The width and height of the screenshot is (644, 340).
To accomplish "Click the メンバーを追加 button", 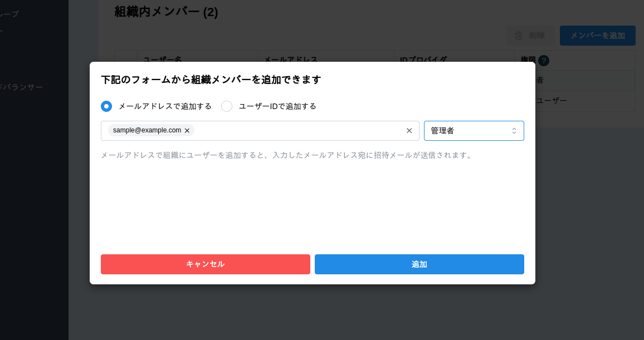I will [x=597, y=35].
